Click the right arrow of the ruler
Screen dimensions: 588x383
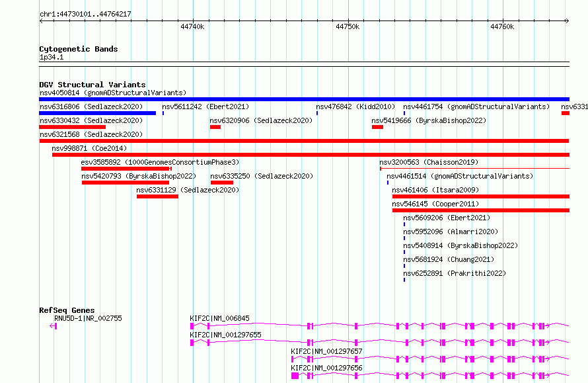click(x=567, y=21)
